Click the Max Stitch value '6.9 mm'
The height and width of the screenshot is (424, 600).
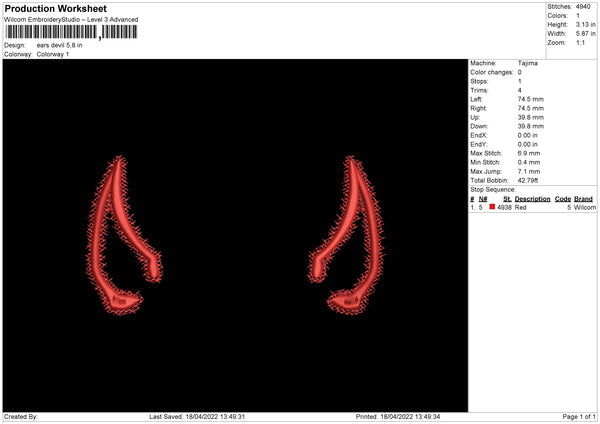[529, 153]
